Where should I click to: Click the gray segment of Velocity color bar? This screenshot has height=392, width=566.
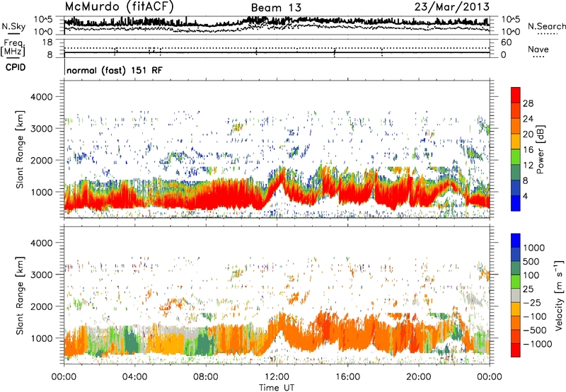[x=516, y=296]
